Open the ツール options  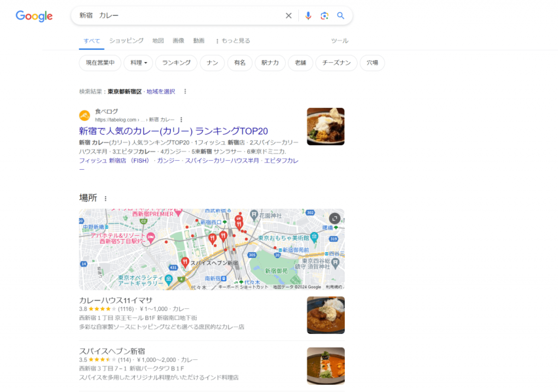[340, 41]
